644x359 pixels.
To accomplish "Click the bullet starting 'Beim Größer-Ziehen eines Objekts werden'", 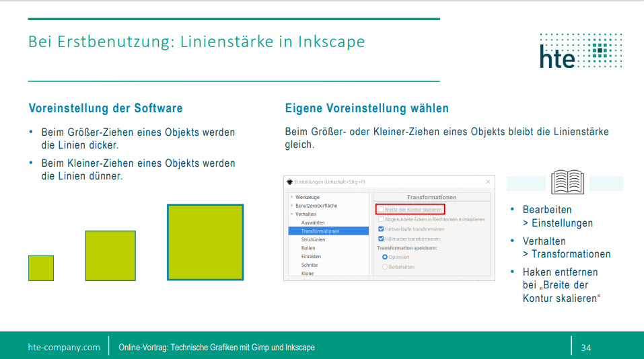I will tap(138, 138).
